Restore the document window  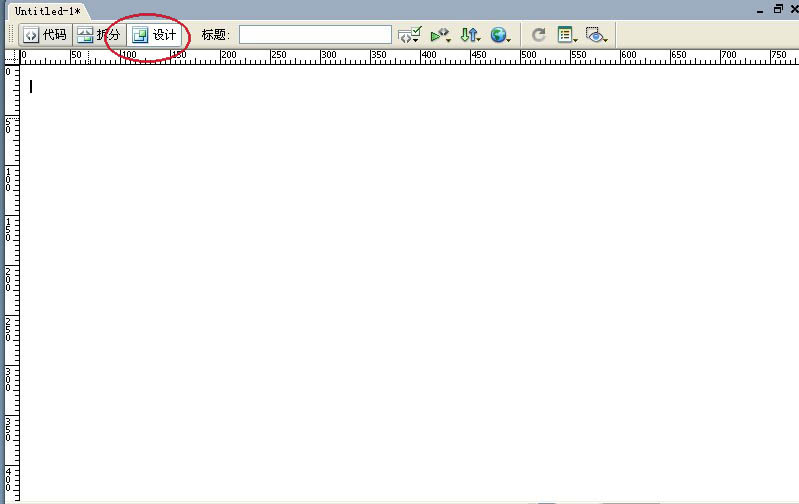point(778,9)
